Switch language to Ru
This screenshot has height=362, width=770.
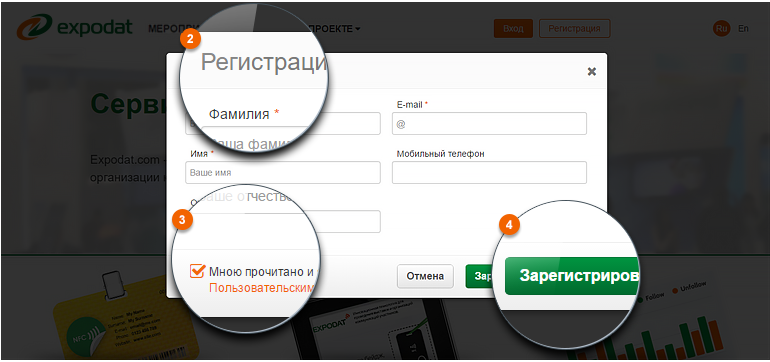[721, 28]
